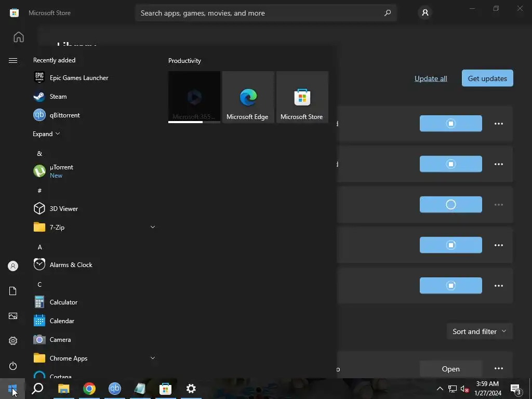Jump to the '#' letter group header
This screenshot has height=399, width=532.
(x=39, y=191)
